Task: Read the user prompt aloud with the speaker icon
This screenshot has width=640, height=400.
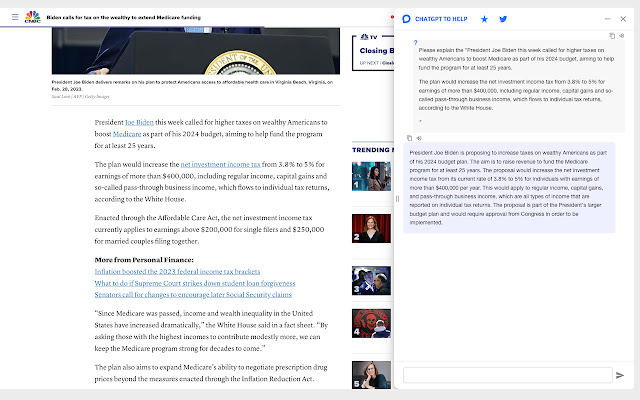Action: [x=622, y=36]
